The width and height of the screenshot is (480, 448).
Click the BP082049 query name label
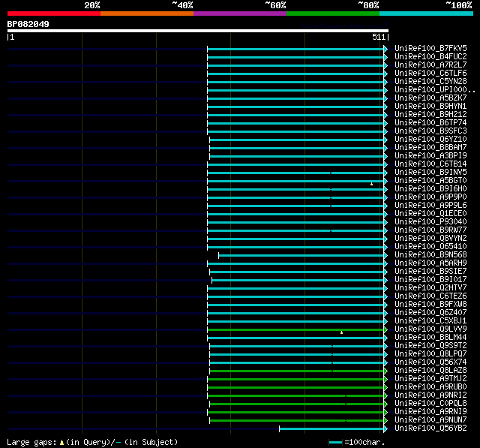click(x=28, y=24)
